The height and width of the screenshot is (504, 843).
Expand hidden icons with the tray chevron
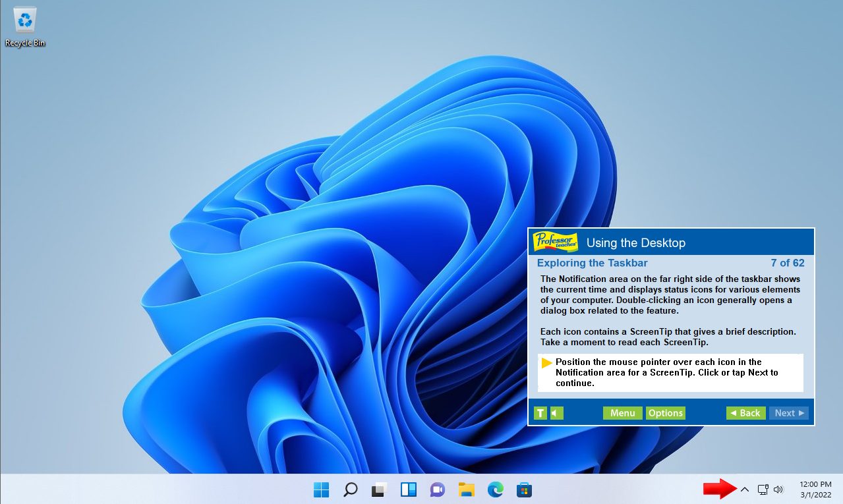[x=744, y=490]
